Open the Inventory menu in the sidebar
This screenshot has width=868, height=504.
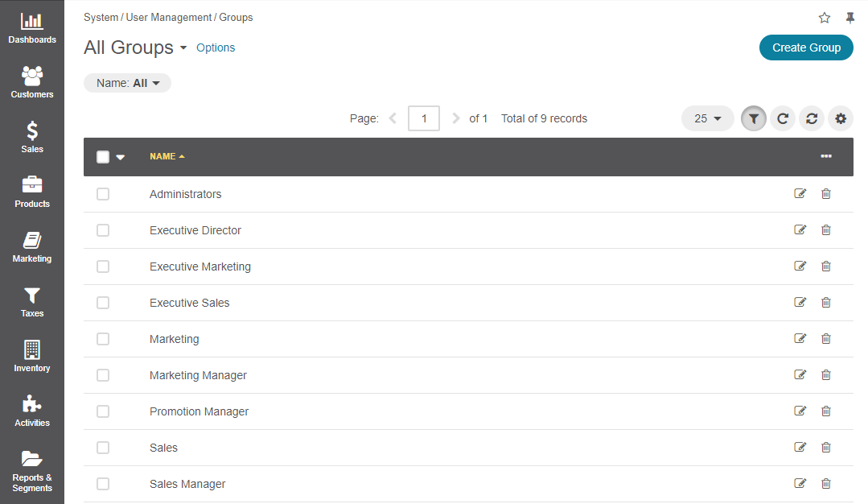[32, 357]
